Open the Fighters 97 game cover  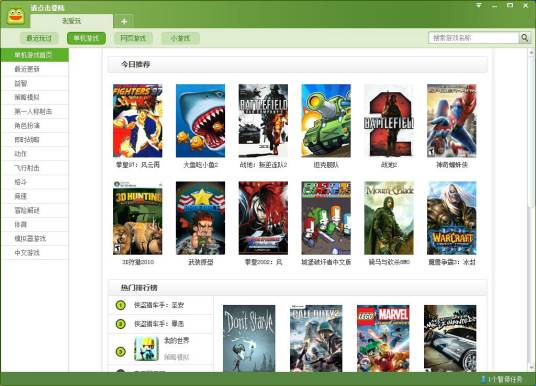[137, 121]
